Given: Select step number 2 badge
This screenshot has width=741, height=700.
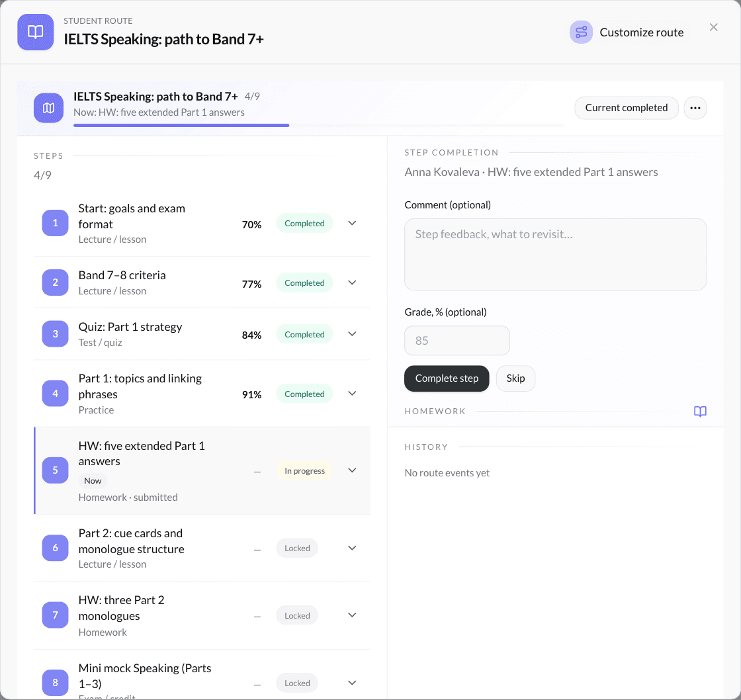Looking at the screenshot, I should pos(56,283).
